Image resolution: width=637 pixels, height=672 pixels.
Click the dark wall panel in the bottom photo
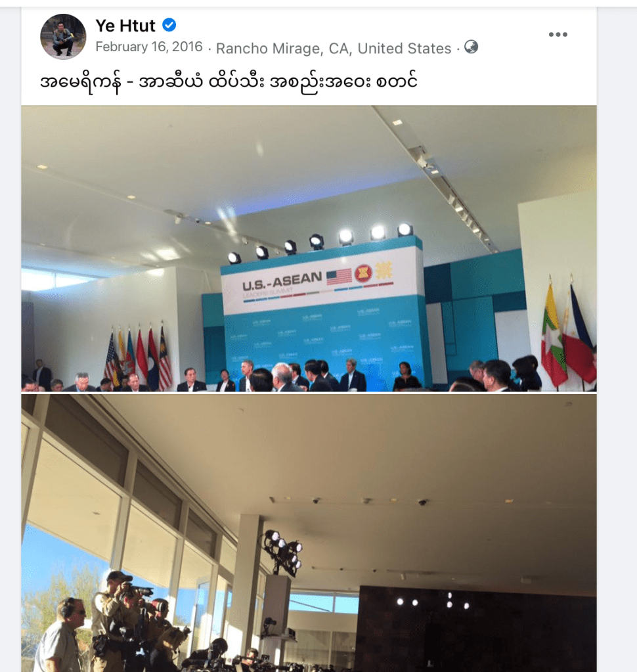tap(477, 629)
